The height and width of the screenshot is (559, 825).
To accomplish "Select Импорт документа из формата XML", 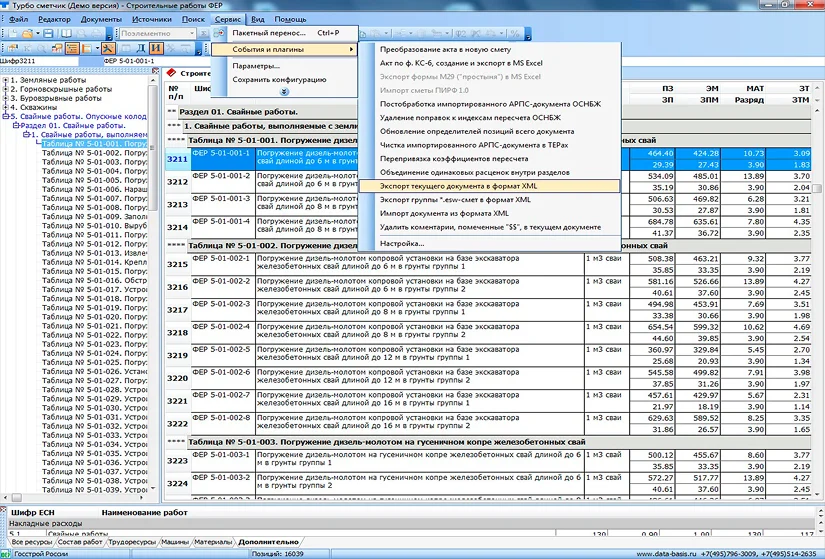I will coord(489,213).
